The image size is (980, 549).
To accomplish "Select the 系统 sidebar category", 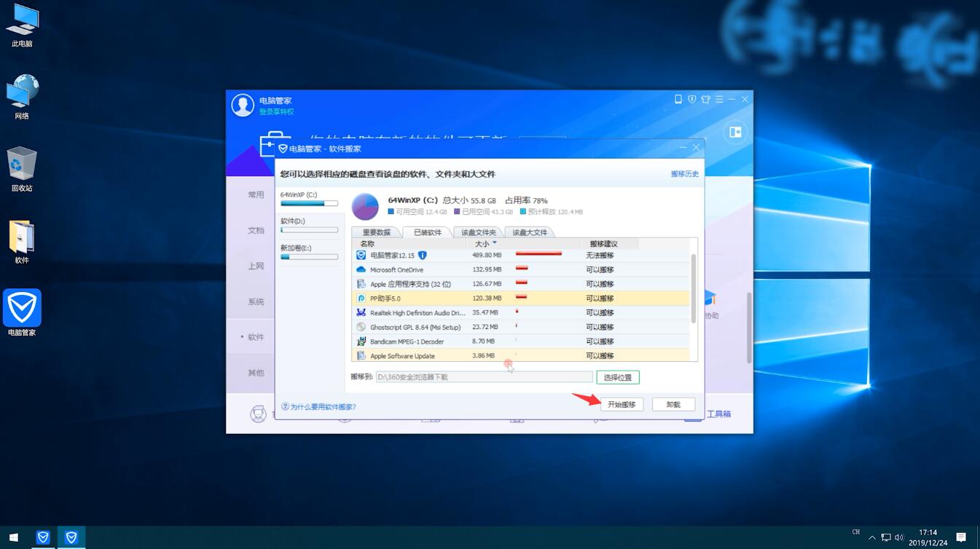I will 256,301.
